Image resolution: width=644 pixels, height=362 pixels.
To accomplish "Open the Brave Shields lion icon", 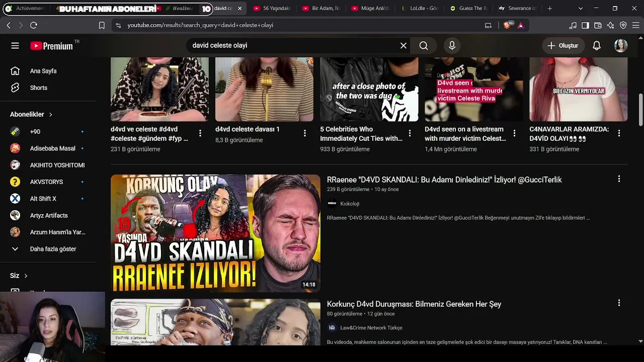I will tap(507, 25).
